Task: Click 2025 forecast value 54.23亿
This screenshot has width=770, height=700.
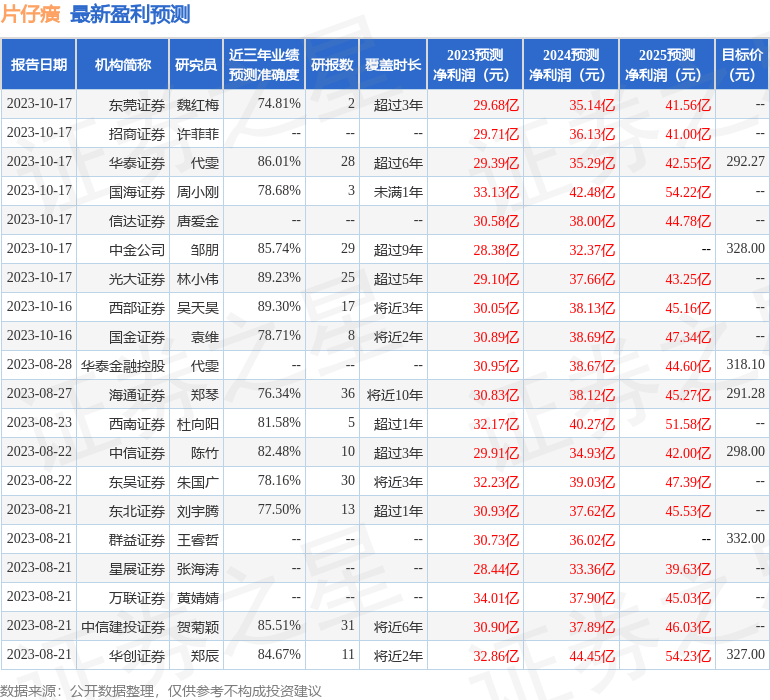Action: 688,656
